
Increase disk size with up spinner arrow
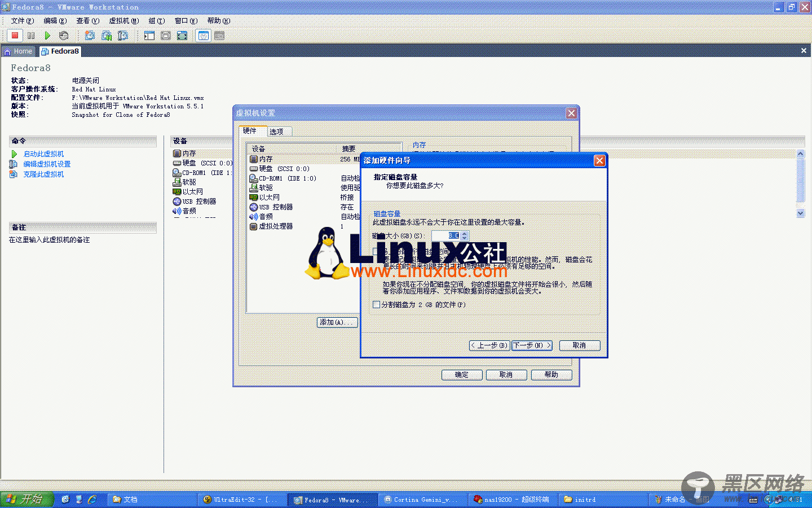coord(465,233)
